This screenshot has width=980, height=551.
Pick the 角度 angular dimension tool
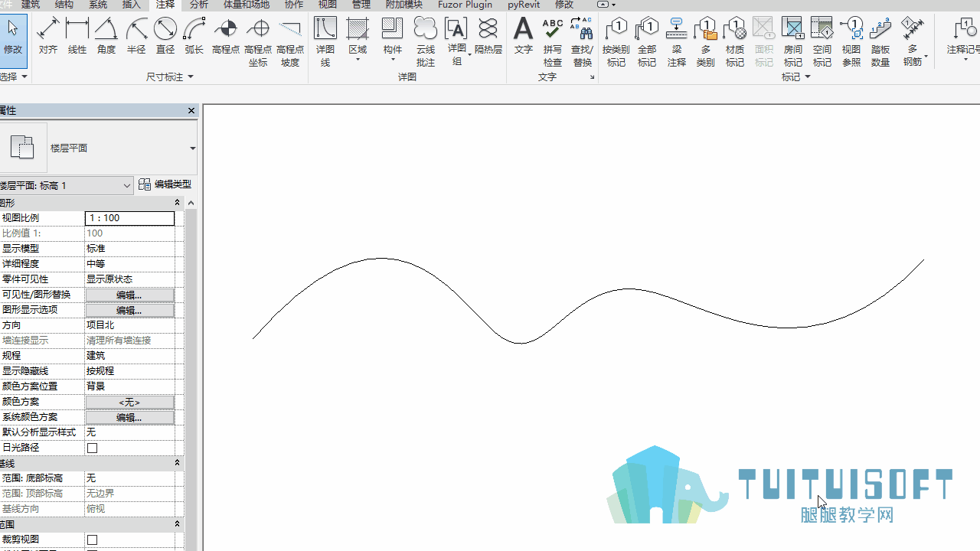[x=106, y=37]
